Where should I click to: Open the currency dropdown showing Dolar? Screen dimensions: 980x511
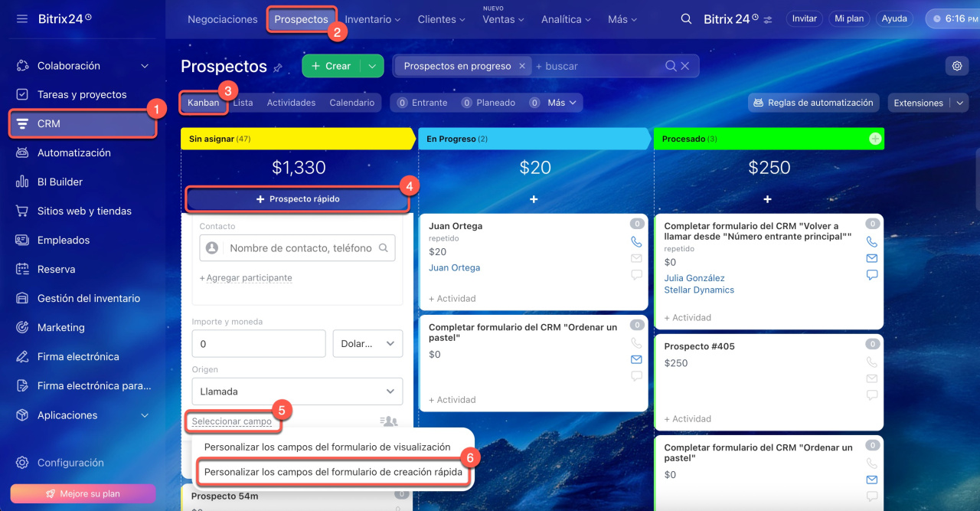pos(367,344)
